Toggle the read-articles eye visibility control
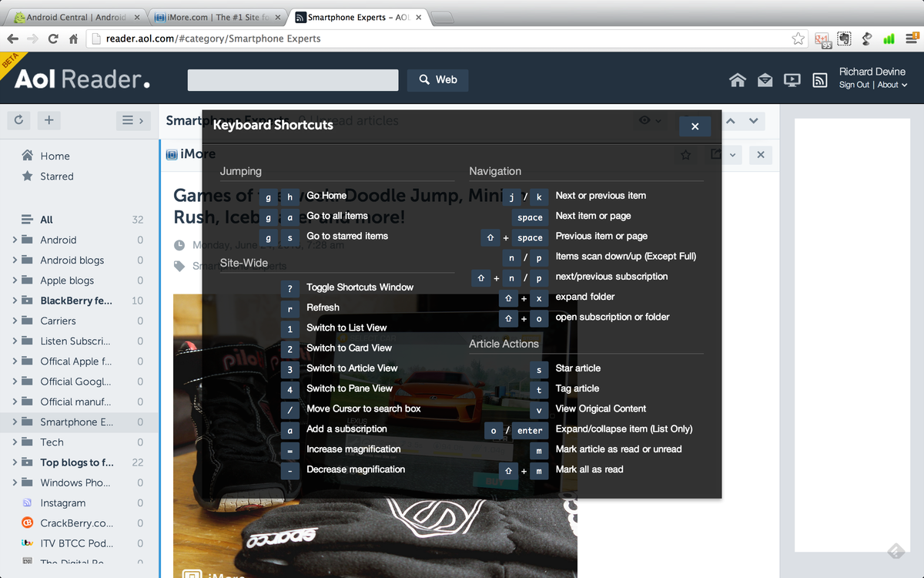This screenshot has width=924, height=578. coord(644,121)
